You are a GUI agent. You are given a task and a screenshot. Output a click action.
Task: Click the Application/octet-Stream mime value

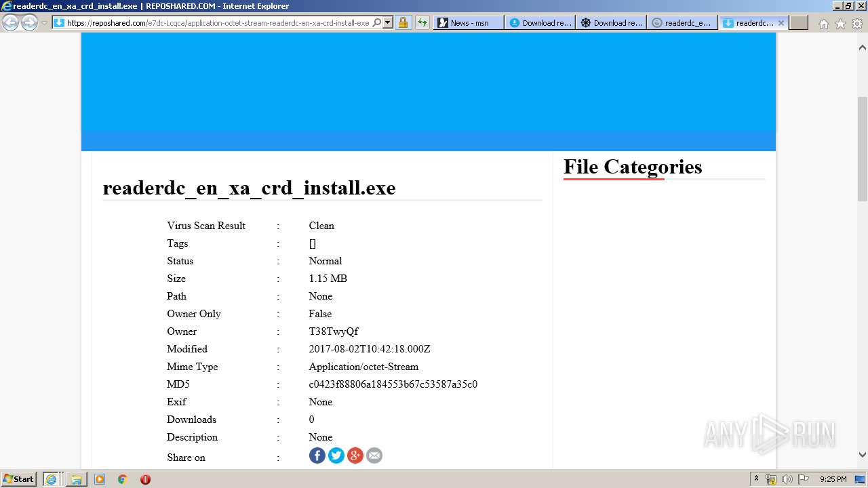[x=363, y=367]
